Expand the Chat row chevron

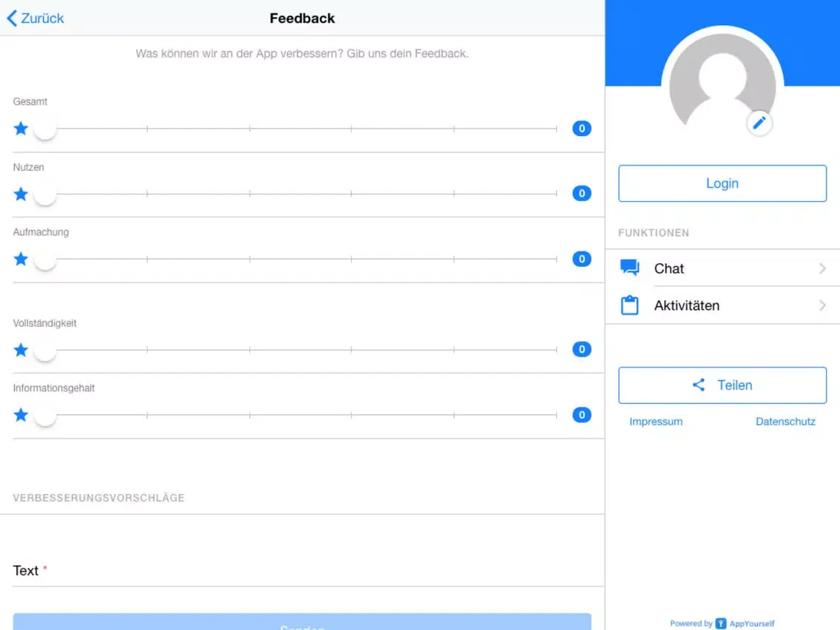click(x=822, y=268)
